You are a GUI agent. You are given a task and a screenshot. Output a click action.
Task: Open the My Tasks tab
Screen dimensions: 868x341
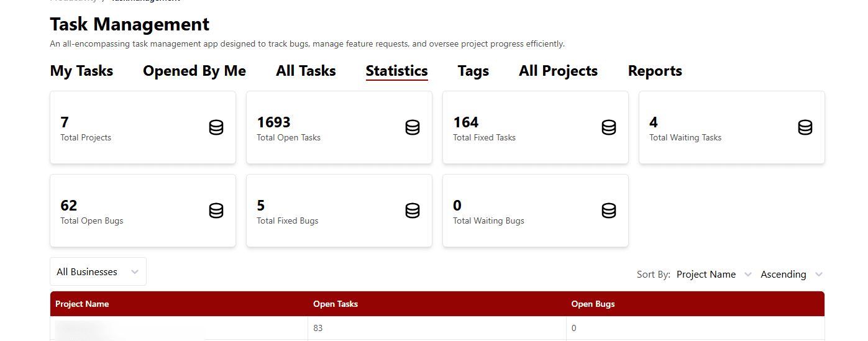pyautogui.click(x=81, y=71)
